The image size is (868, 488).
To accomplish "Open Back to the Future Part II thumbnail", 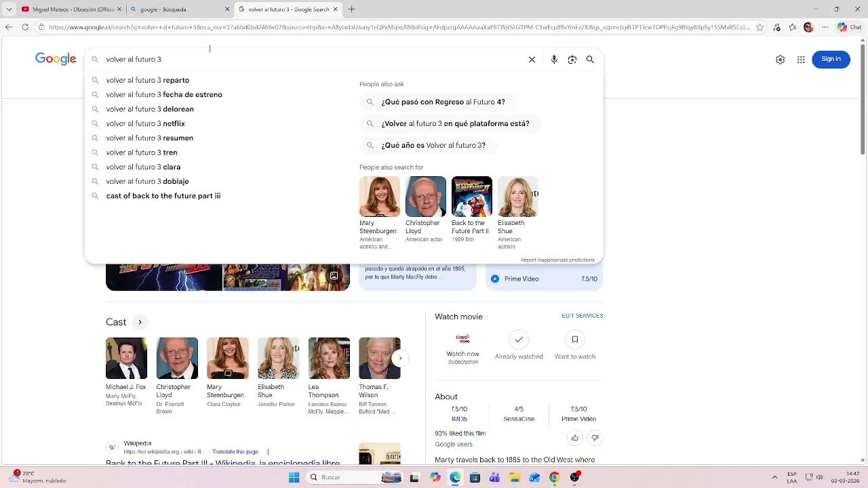I will [x=472, y=197].
